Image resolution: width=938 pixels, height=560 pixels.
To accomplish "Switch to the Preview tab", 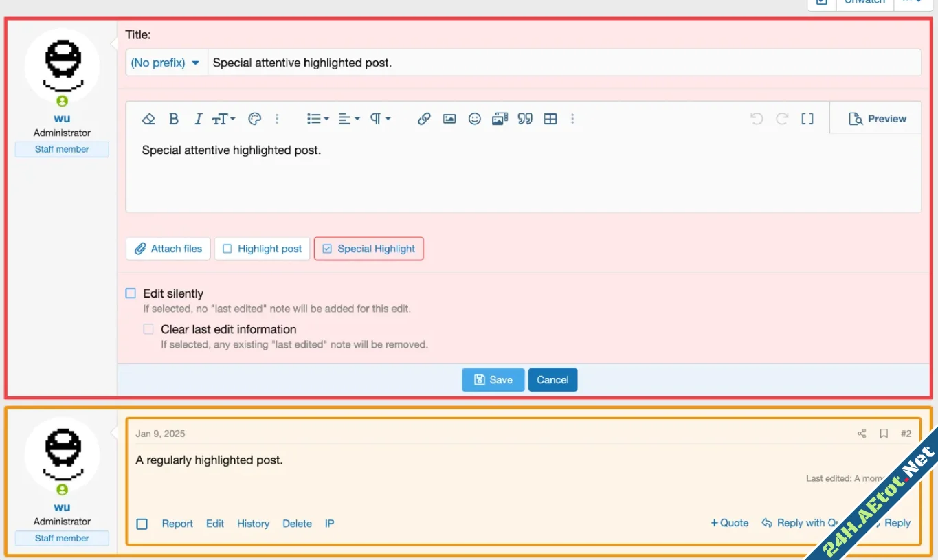I will tap(878, 119).
